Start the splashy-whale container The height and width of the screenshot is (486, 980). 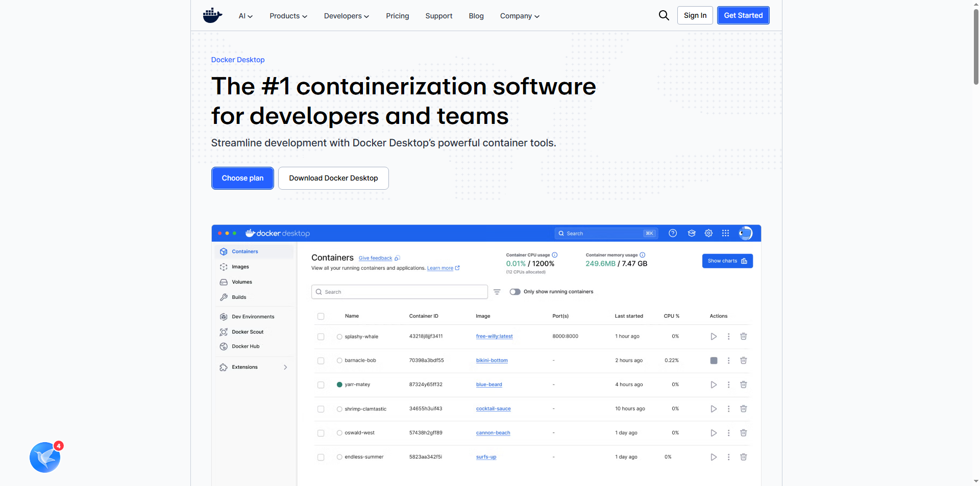[x=714, y=337]
